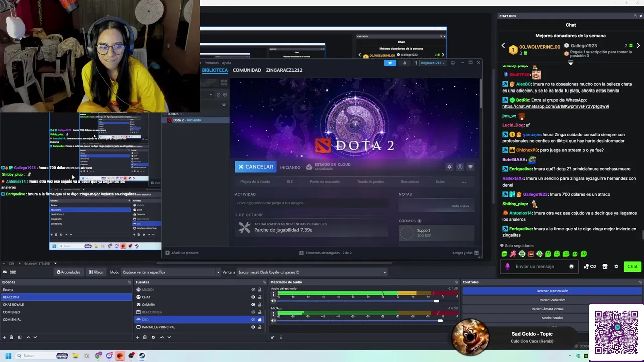Move the selected source down
The width and height of the screenshot is (644, 362).
coord(169,337)
